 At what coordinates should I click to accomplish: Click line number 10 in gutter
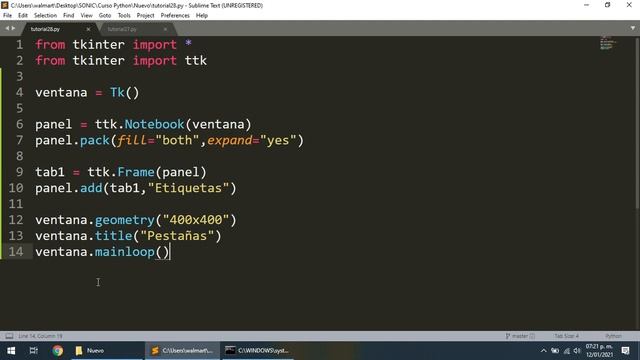[16, 188]
